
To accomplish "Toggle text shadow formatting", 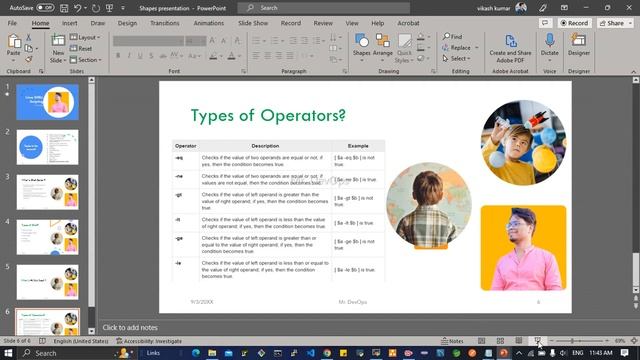I will click(x=151, y=56).
